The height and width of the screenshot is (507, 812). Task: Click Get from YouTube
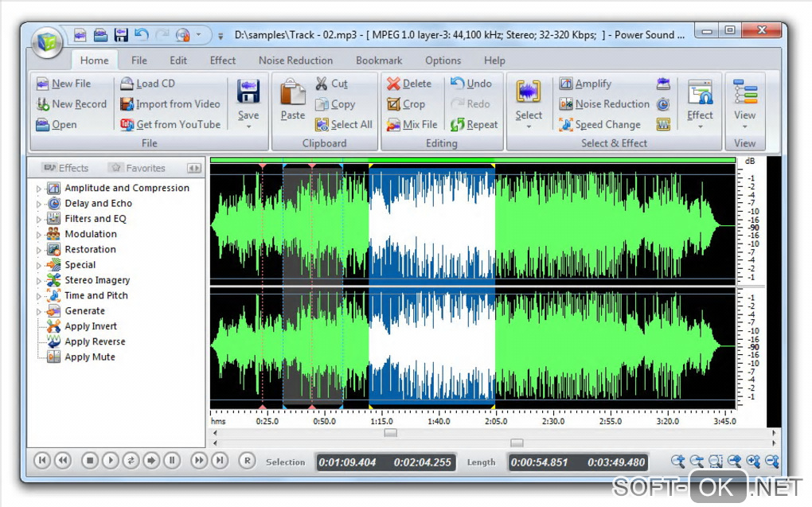170,125
